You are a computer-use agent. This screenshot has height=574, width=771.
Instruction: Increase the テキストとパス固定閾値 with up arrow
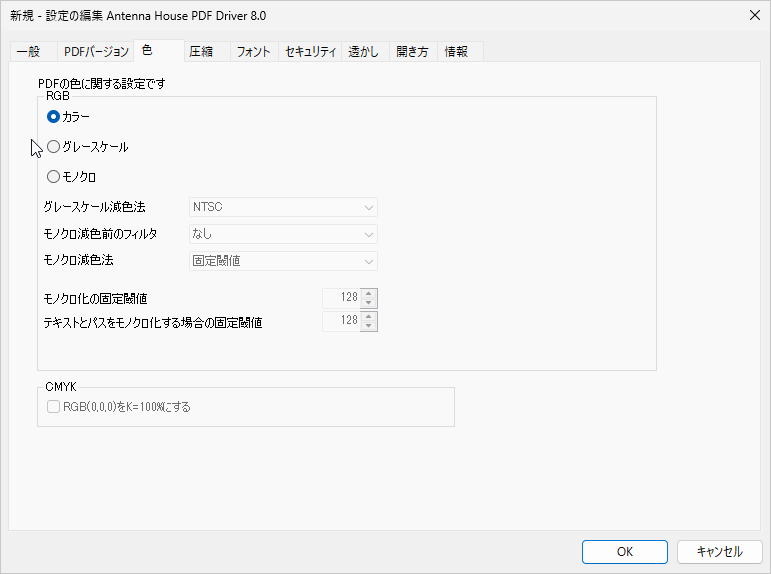369,316
